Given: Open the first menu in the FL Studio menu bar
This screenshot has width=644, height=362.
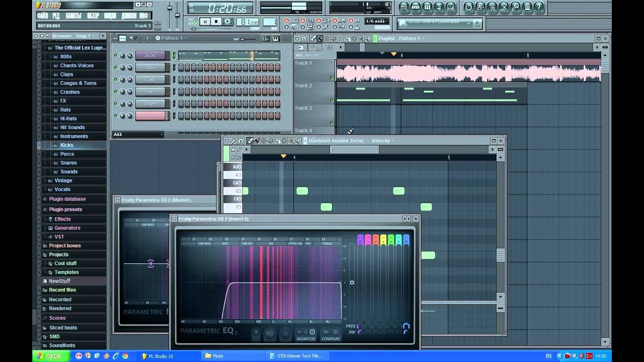Looking at the screenshot, I should pos(42,16).
